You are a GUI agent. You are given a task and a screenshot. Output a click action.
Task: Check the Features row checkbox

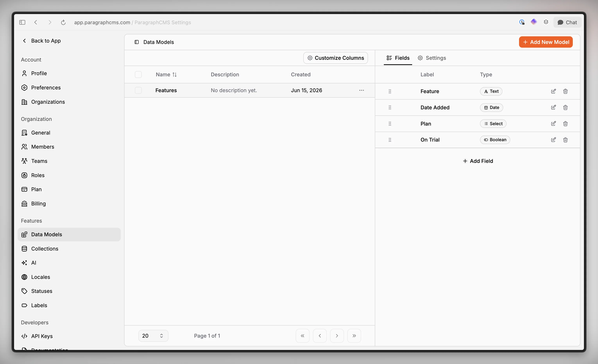click(x=138, y=90)
